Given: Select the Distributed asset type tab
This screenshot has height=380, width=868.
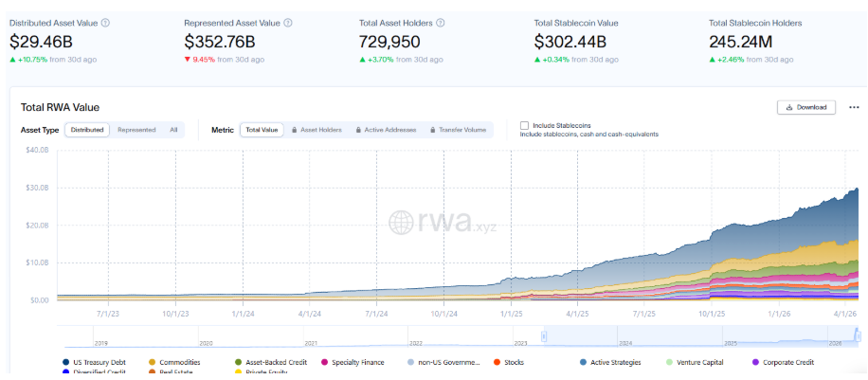Looking at the screenshot, I should tap(87, 130).
